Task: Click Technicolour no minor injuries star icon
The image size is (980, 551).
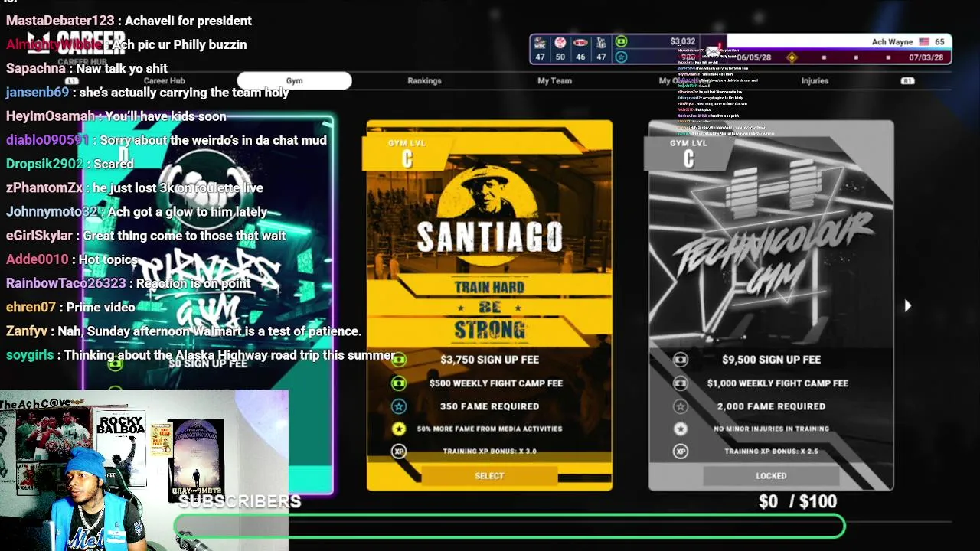Action: (x=681, y=429)
